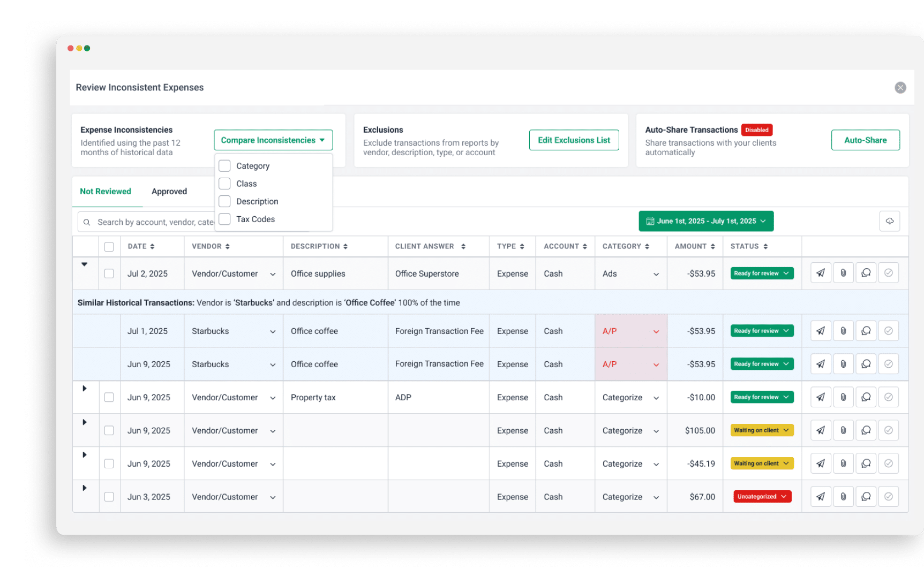This screenshot has width=924, height=570.
Task: Send the $105.00 transaction to the client
Action: click(821, 430)
